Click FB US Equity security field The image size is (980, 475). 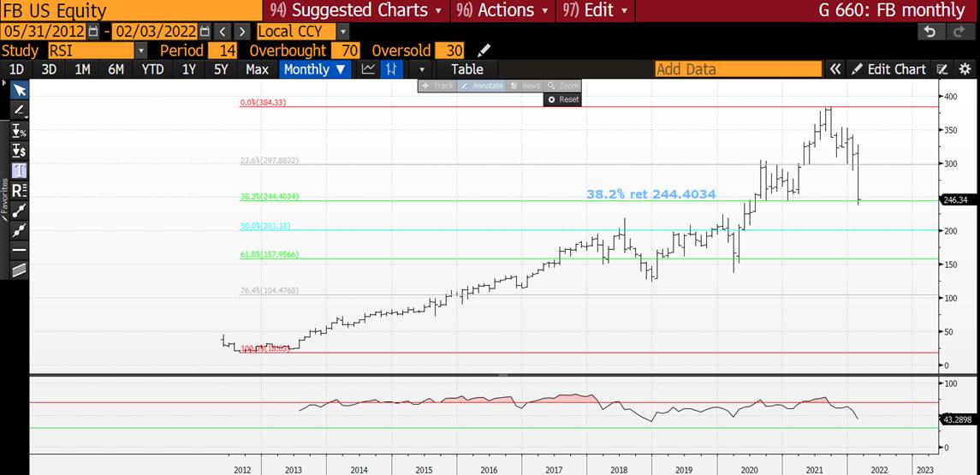point(130,10)
